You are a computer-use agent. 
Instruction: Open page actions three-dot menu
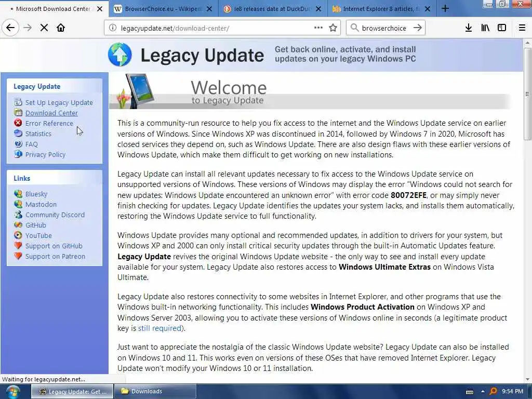(x=318, y=28)
